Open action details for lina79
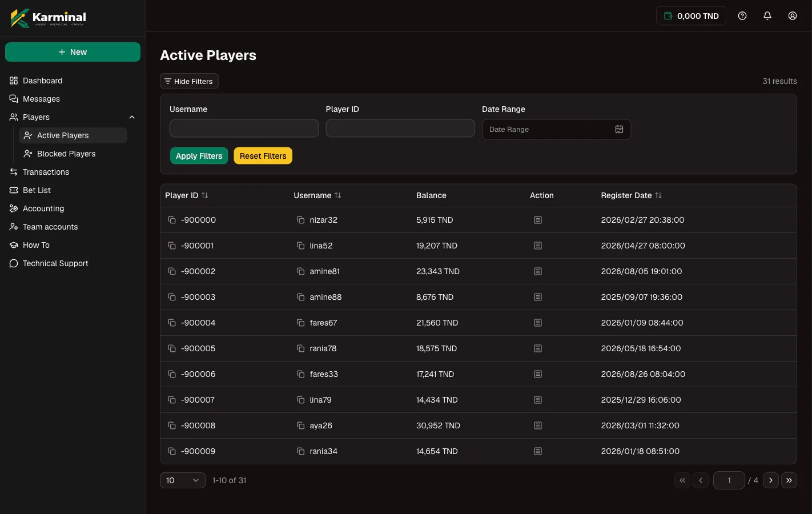This screenshot has height=514, width=812. tap(538, 400)
